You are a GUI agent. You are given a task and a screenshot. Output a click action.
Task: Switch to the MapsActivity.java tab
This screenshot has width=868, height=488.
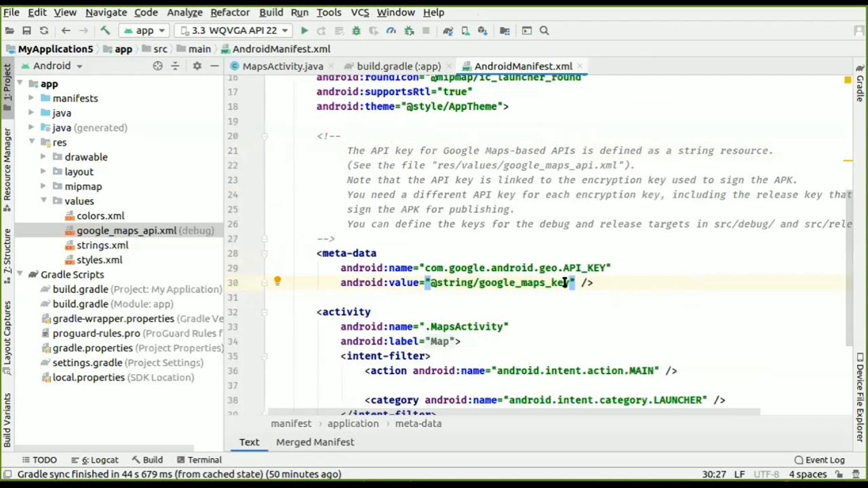pyautogui.click(x=282, y=66)
